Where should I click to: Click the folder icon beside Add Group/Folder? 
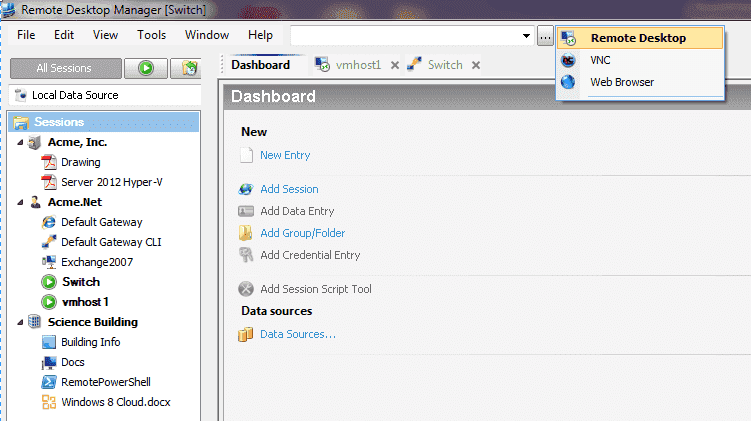pyautogui.click(x=246, y=233)
